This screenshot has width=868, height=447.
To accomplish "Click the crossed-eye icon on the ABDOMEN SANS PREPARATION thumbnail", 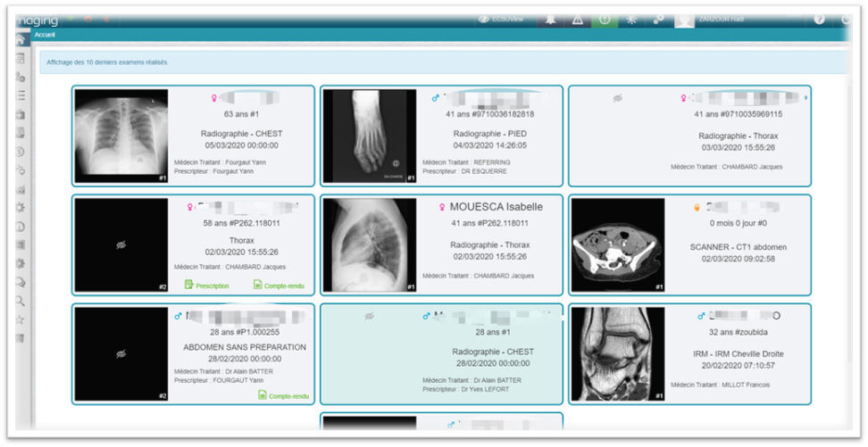I will tap(121, 354).
